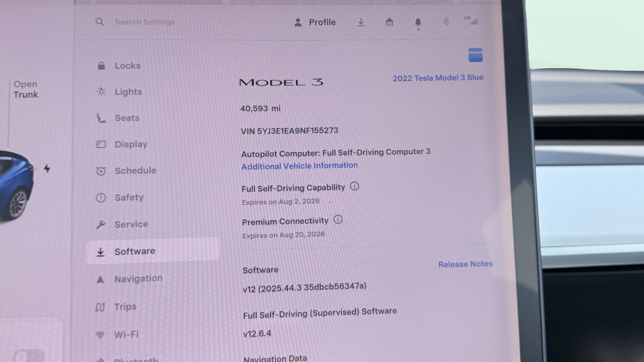Tap the 40,593 mi odometer reading
The width and height of the screenshot is (644, 362).
[x=261, y=108]
